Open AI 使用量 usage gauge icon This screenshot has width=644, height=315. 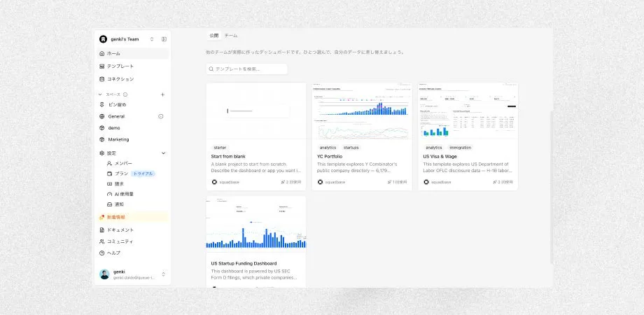pyautogui.click(x=109, y=194)
